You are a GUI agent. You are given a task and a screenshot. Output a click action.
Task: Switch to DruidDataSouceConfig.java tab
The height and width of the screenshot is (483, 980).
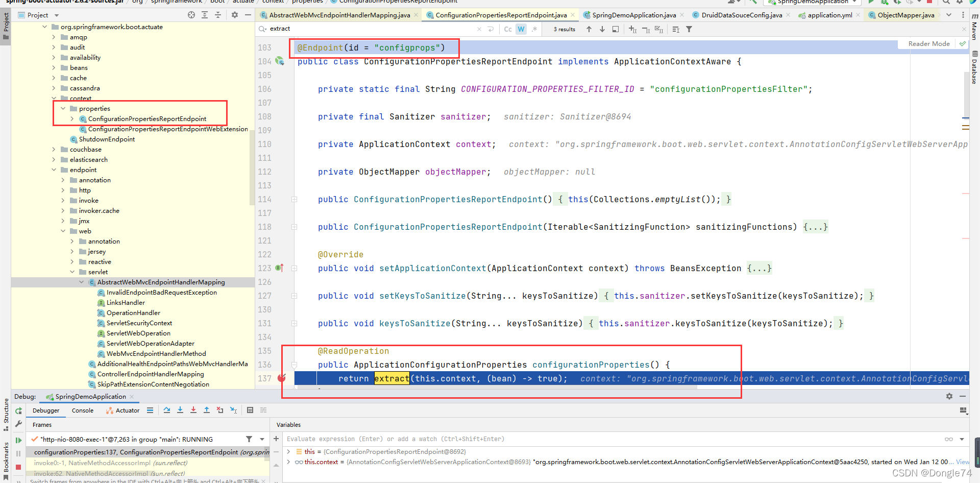pos(742,15)
